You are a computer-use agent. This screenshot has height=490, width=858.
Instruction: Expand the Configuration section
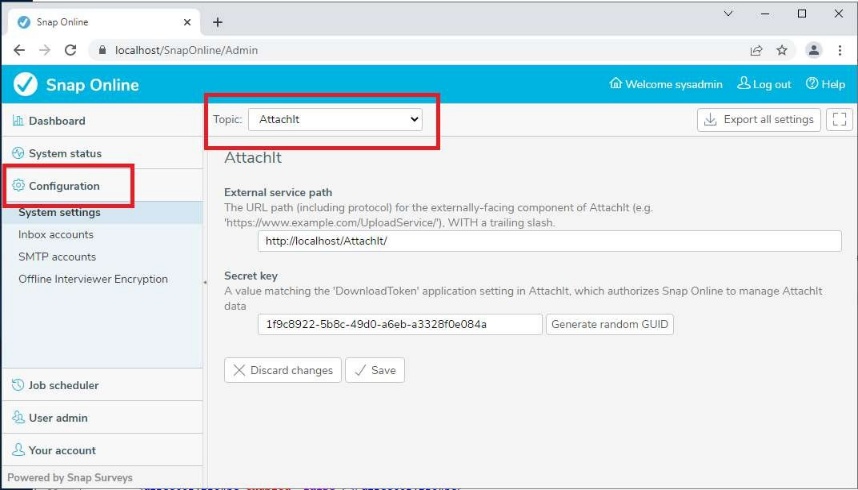tap(64, 186)
